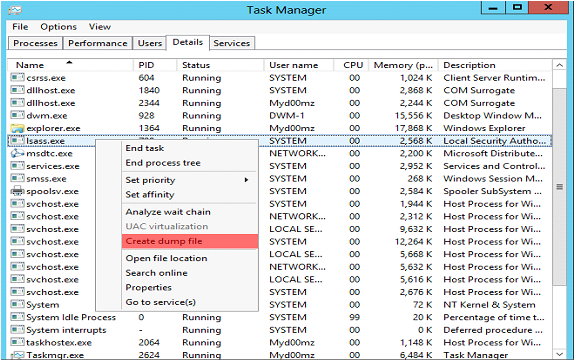Click the NT Kernel System process icon
Screen dimensions: 574x360
click(17, 304)
